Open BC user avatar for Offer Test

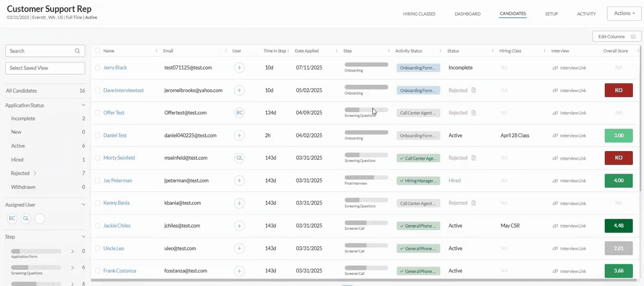point(239,113)
